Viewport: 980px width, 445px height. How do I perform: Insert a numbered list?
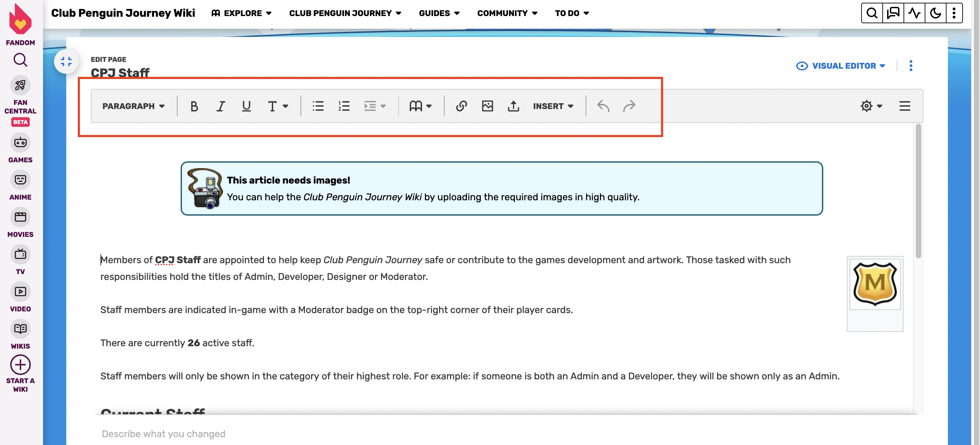point(344,106)
